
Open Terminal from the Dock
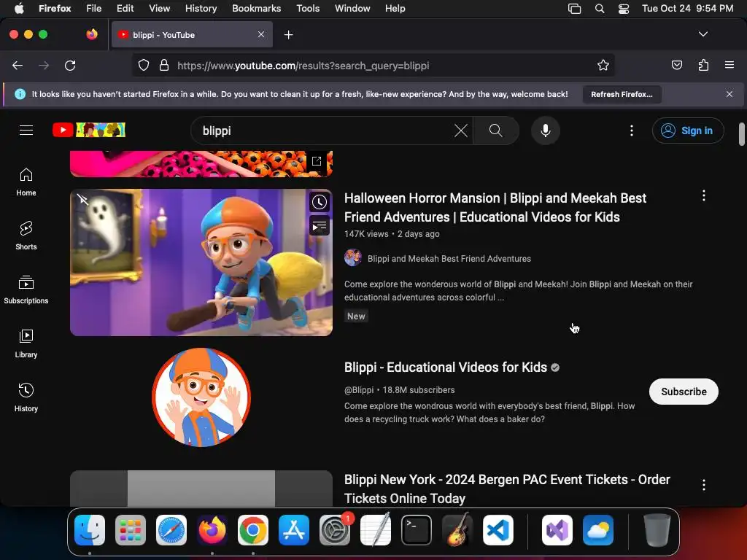coord(417,530)
